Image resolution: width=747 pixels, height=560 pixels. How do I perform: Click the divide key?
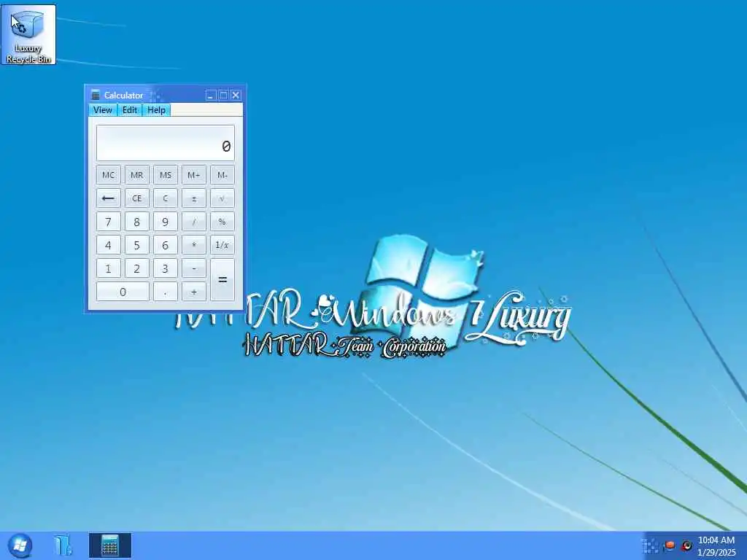coord(194,222)
